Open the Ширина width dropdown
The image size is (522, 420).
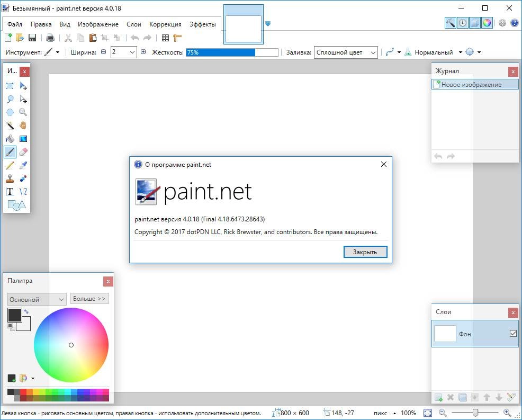(132, 52)
